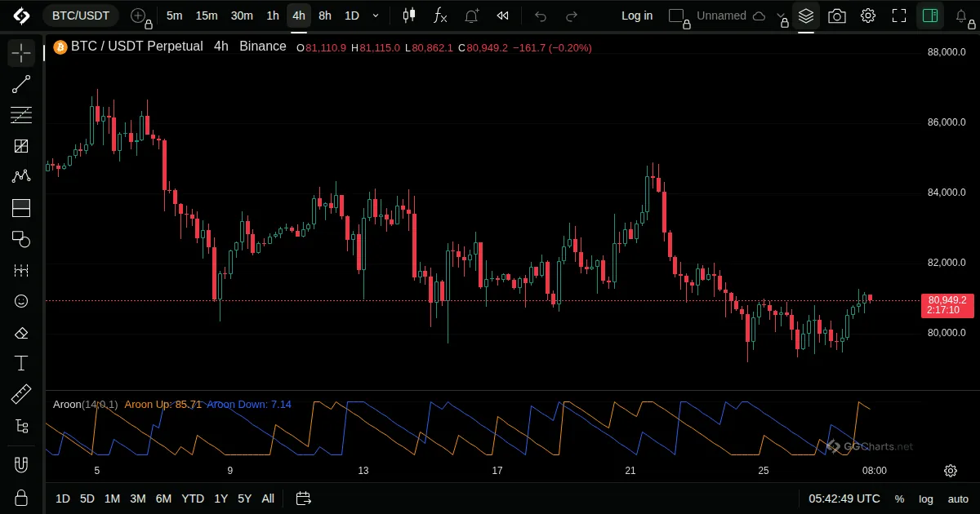Image resolution: width=980 pixels, height=514 pixels.
Task: Start bar replay with rewind icon
Action: click(503, 16)
